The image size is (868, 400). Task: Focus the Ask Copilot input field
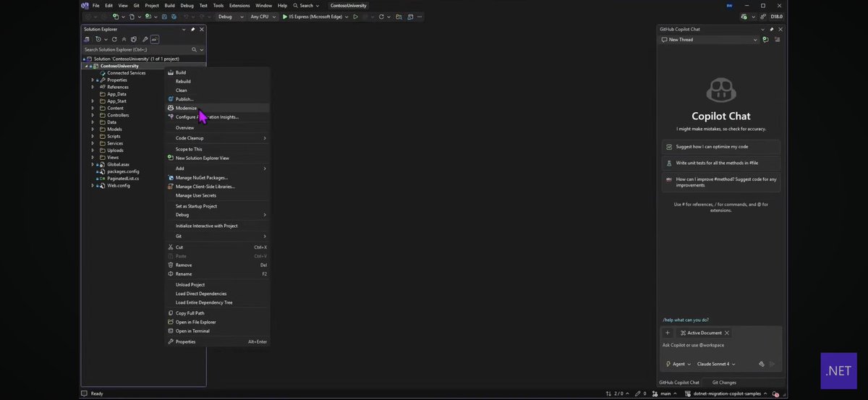point(720,345)
